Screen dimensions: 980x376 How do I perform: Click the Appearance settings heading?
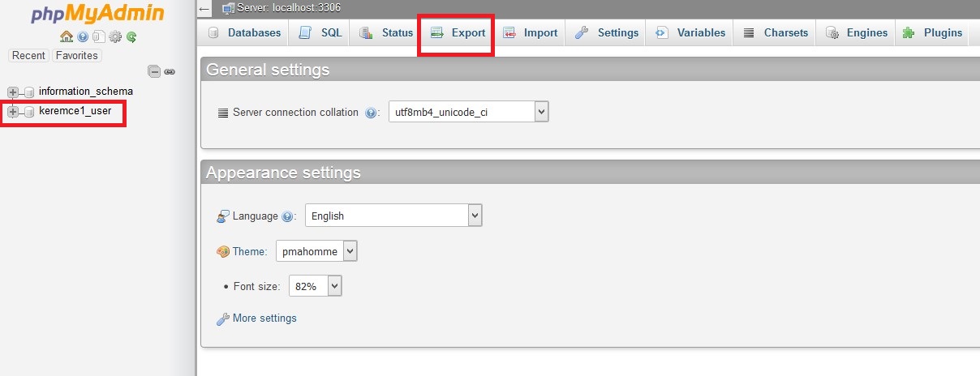[283, 173]
